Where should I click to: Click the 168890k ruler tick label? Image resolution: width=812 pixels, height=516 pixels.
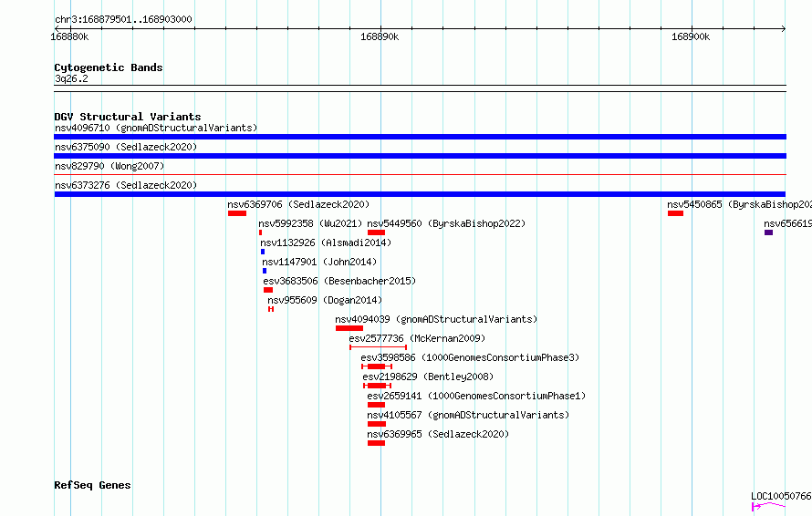(x=380, y=36)
